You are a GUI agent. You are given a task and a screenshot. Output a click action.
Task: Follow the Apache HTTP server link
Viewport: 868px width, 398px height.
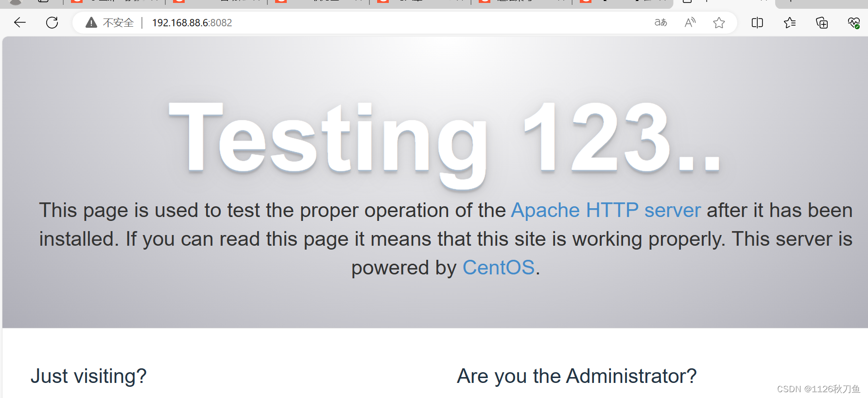click(606, 210)
